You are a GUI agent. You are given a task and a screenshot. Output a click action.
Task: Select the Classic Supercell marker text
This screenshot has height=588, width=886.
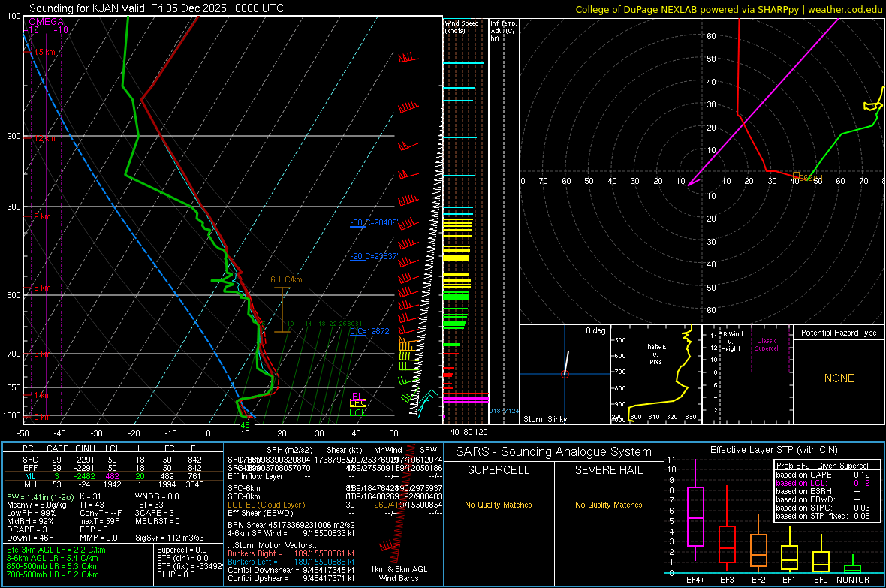point(767,345)
